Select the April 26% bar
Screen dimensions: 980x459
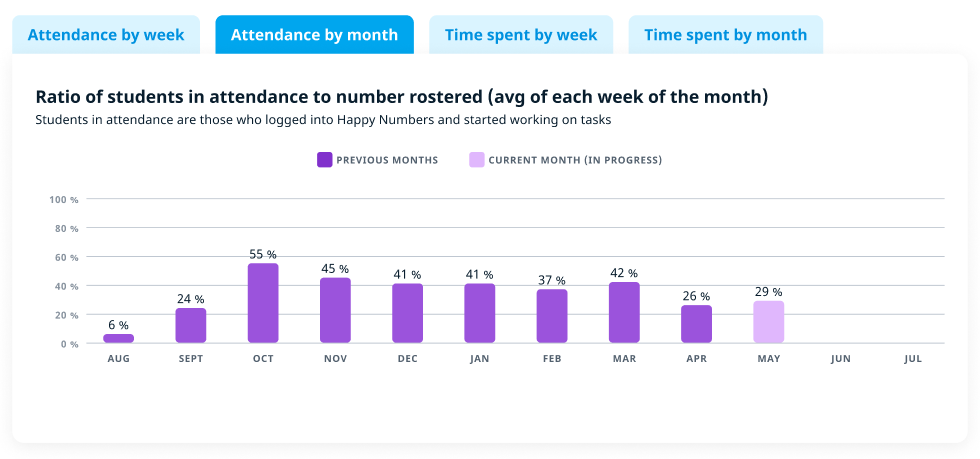click(696, 325)
